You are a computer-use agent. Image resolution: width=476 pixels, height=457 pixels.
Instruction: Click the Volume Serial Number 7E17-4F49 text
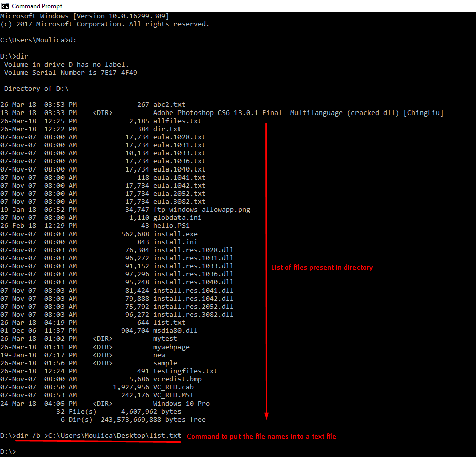tap(71, 73)
